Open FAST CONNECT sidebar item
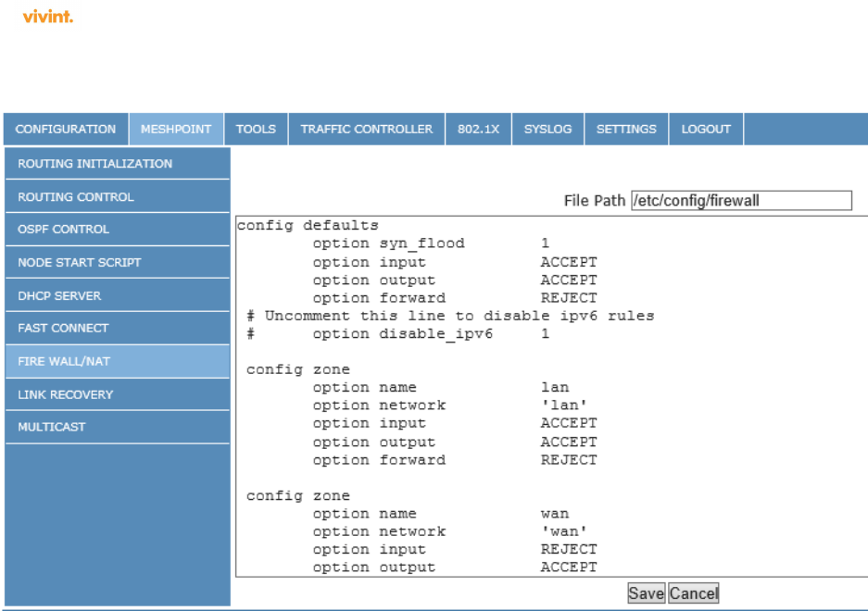This screenshot has height=611, width=868. (118, 329)
